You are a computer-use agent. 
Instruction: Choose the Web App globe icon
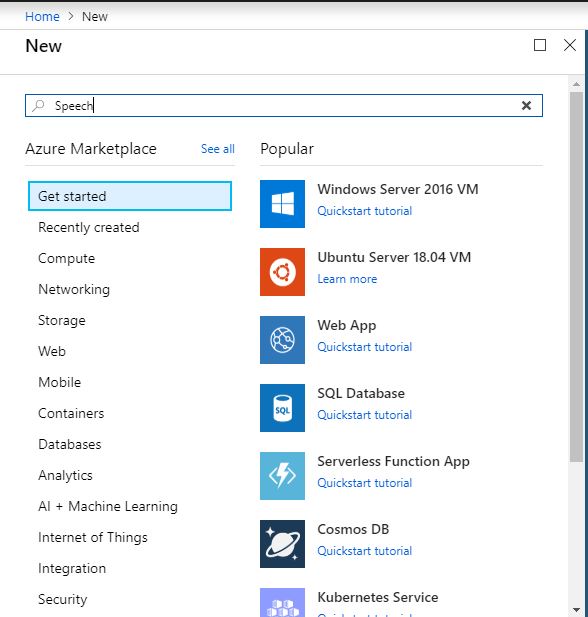coord(282,340)
